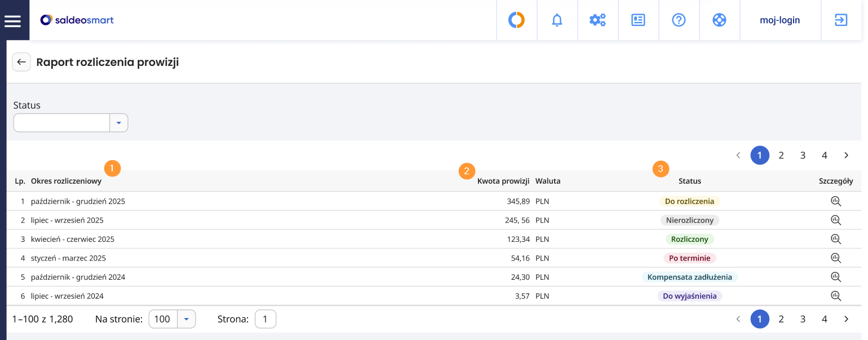Click next page chevron at top
The width and height of the screenshot is (868, 340).
tap(846, 155)
